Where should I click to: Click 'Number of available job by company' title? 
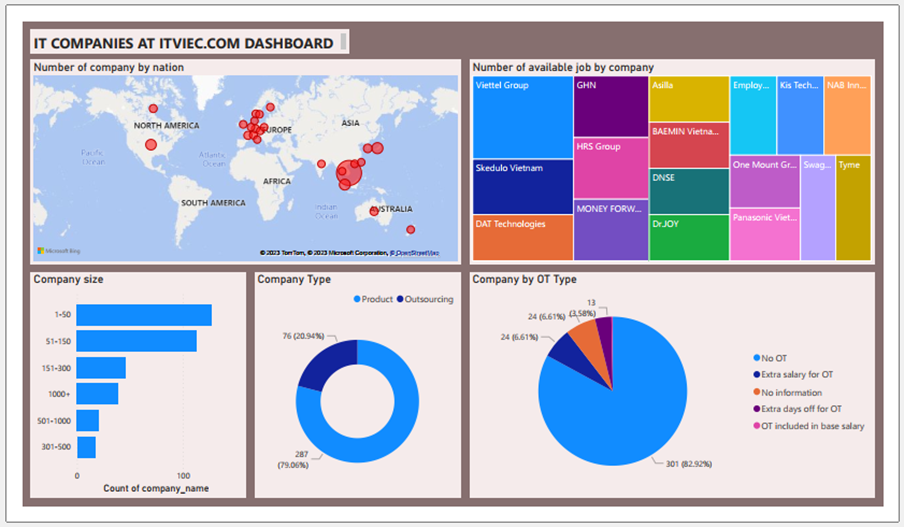563,67
